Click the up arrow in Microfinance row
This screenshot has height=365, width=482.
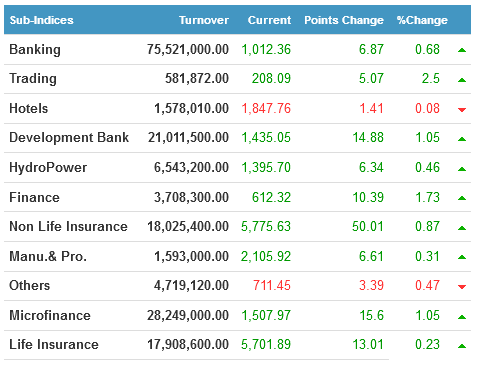click(462, 317)
